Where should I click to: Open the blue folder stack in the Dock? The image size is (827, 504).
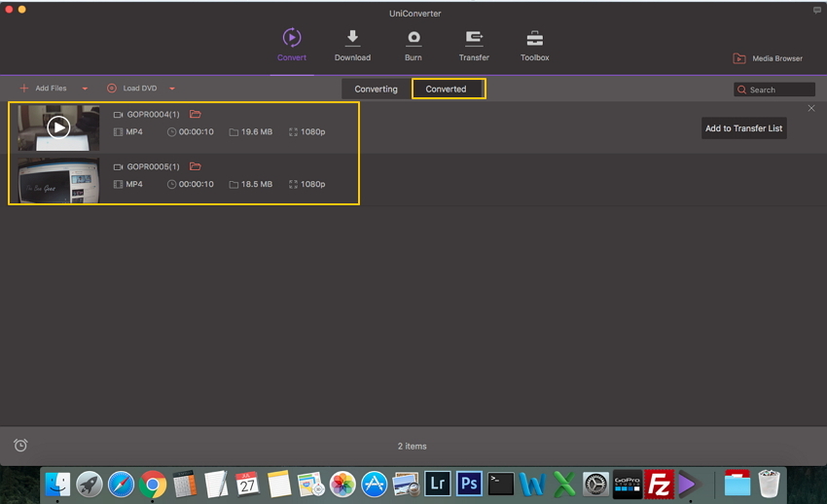[737, 483]
